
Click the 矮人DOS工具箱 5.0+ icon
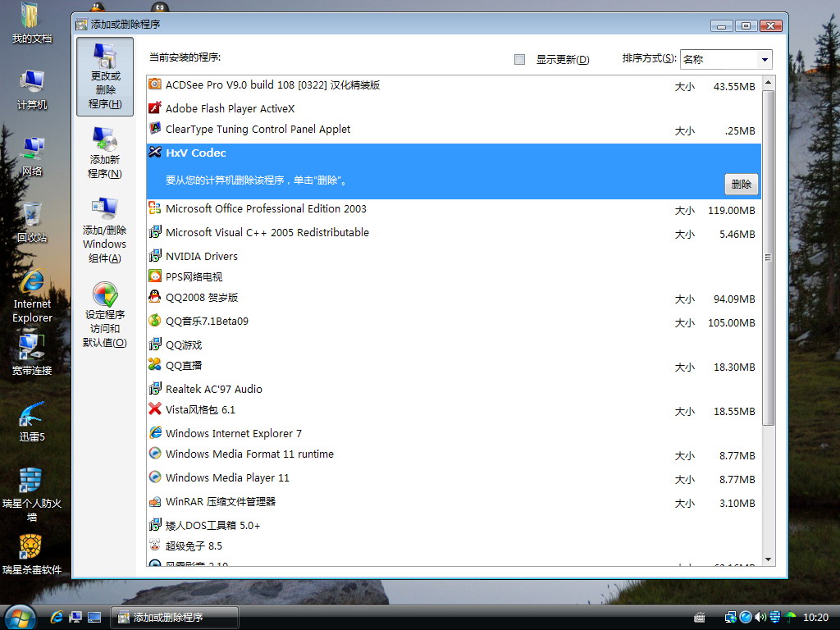point(155,524)
